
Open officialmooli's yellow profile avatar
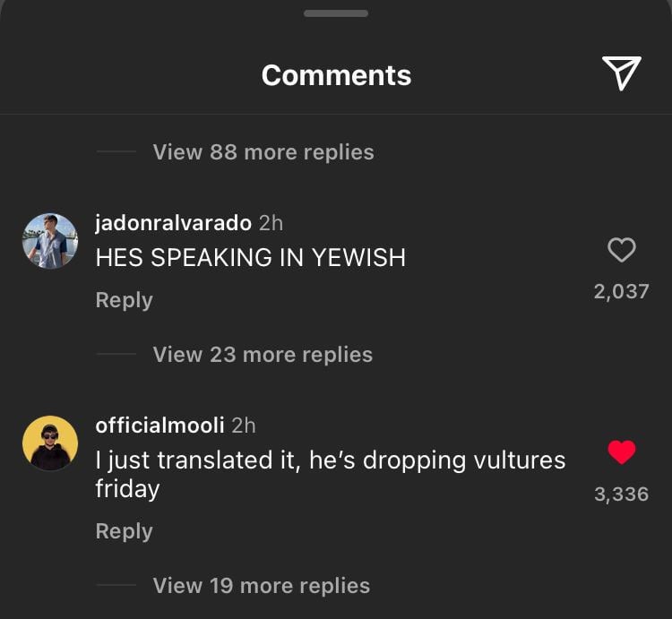tap(49, 443)
